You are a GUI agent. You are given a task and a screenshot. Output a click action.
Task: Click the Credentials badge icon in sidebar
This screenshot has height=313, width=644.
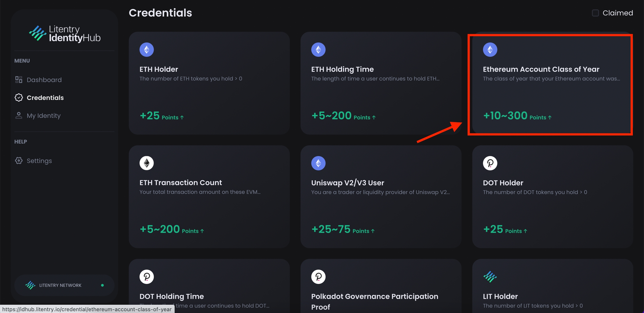(19, 98)
